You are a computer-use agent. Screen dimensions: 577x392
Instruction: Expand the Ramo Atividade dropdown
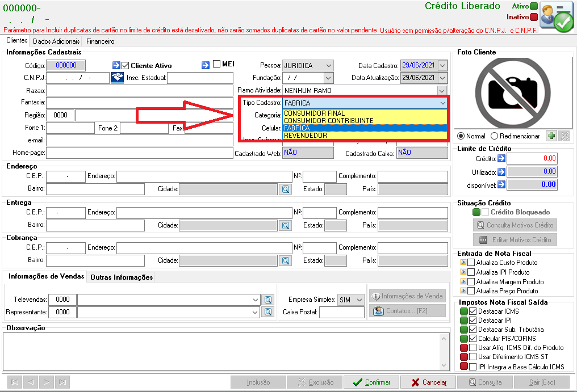(x=365, y=90)
